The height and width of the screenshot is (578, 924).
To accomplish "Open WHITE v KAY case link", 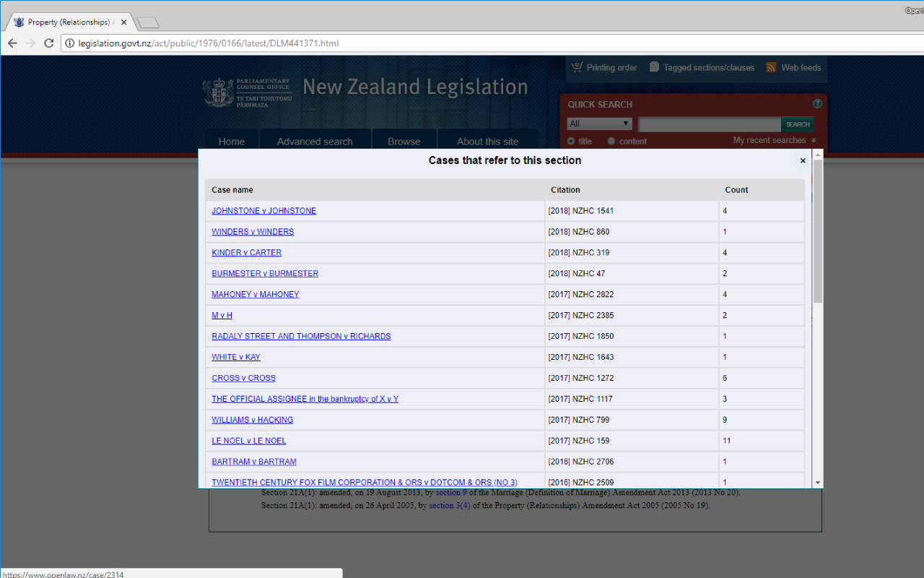I will coord(236,358).
